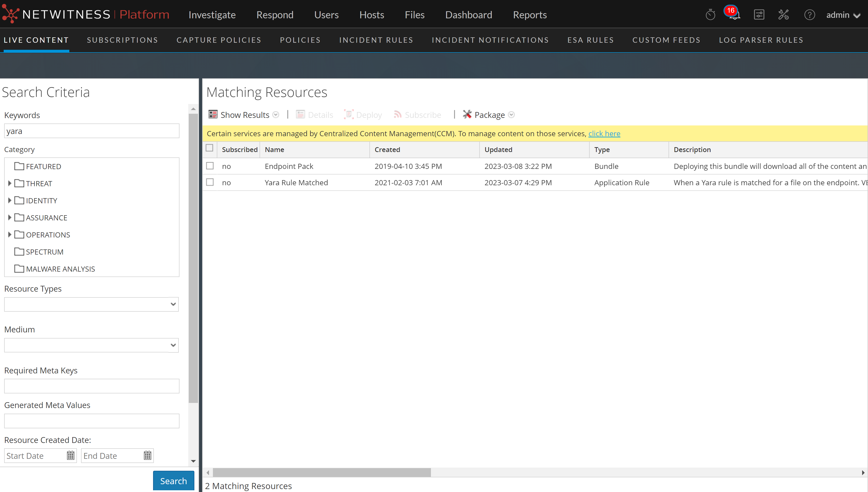Select the OPERATIONS category folder

42,235
